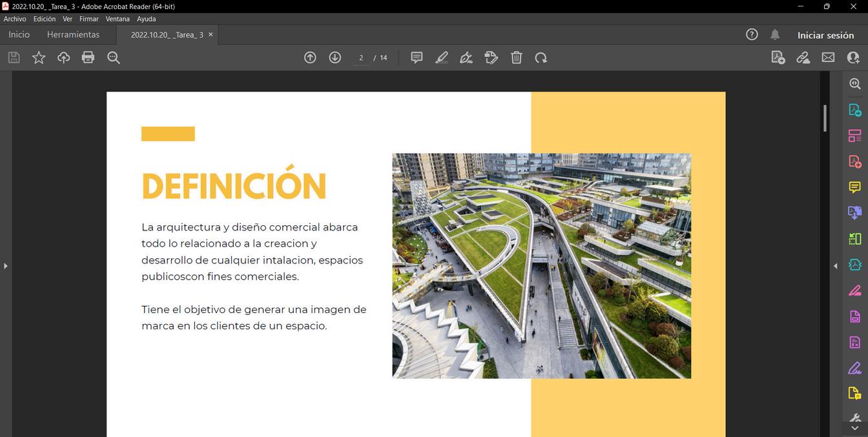Image resolution: width=868 pixels, height=437 pixels.
Task: Open more tools wrench icon
Action: click(x=855, y=417)
